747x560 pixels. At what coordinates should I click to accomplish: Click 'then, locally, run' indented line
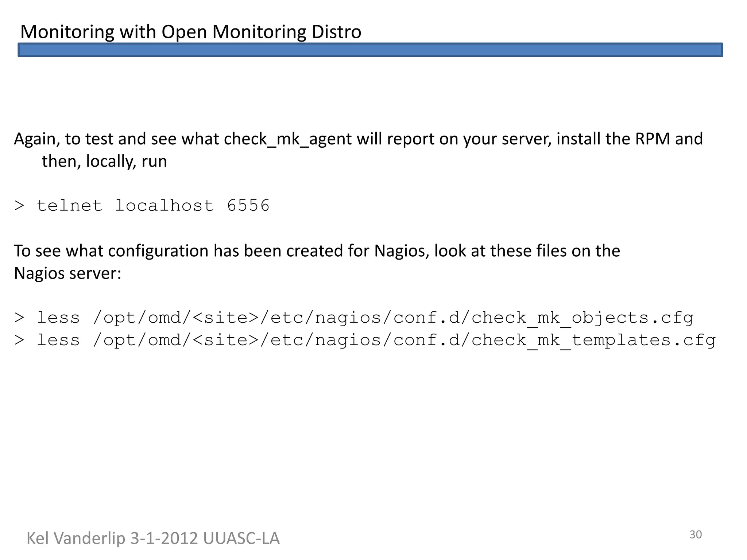pyautogui.click(x=104, y=161)
